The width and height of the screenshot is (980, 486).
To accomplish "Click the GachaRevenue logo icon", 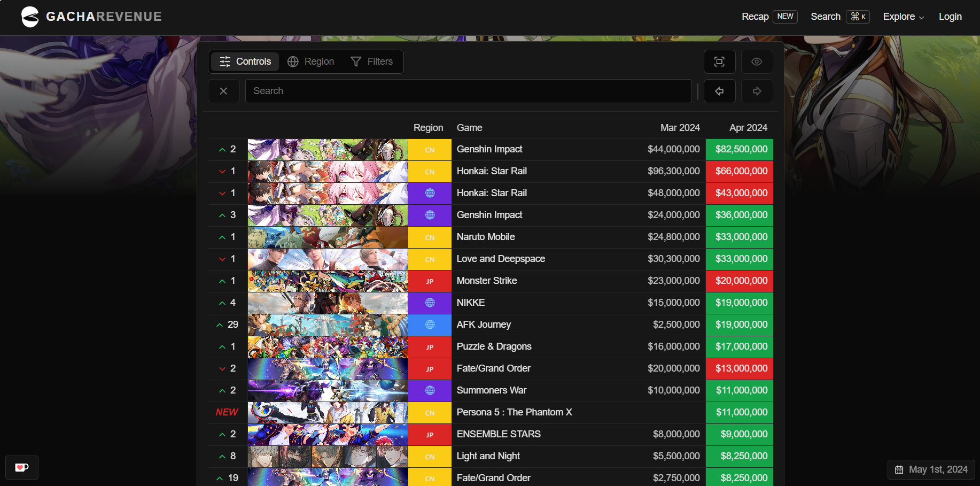I will [x=29, y=17].
